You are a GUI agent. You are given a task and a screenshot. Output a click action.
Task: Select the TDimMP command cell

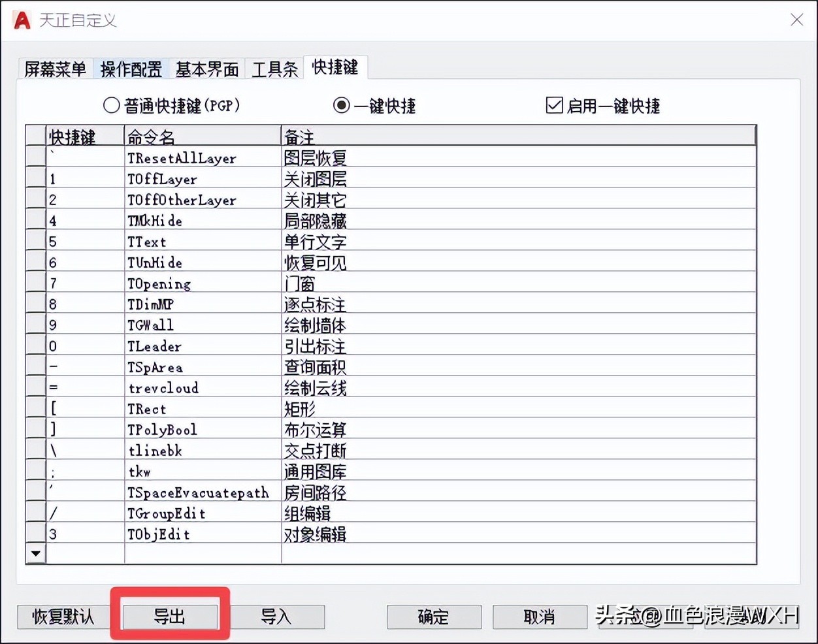click(x=203, y=304)
